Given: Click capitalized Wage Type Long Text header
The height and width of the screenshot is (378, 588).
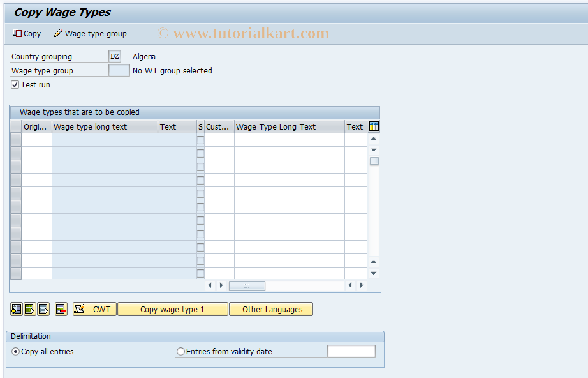Looking at the screenshot, I should pos(289,127).
